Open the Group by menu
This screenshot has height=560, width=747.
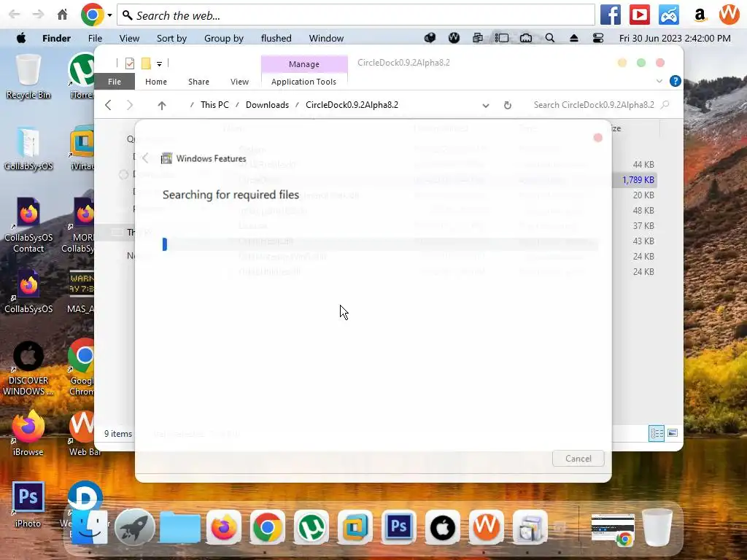223,38
